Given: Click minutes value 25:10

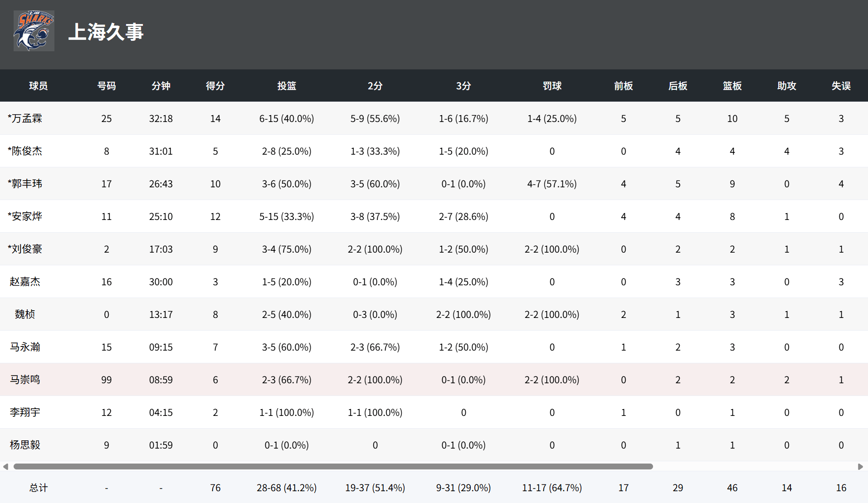Looking at the screenshot, I should 161,216.
